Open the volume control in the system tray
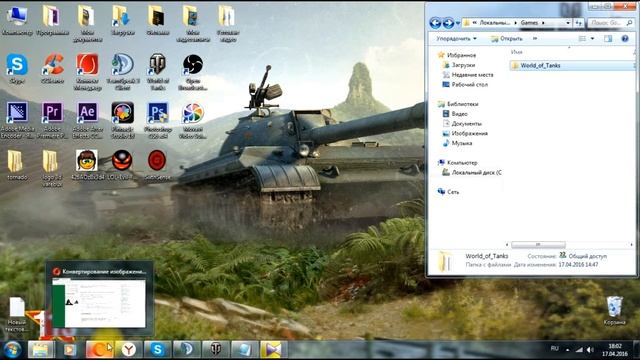Viewport: 640px width, 360px height. tap(590, 349)
